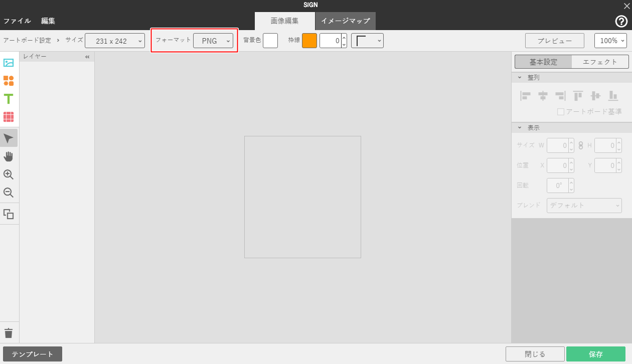The width and height of the screenshot is (632, 364).
Task: Click the サイズ W input field
Action: tap(558, 146)
